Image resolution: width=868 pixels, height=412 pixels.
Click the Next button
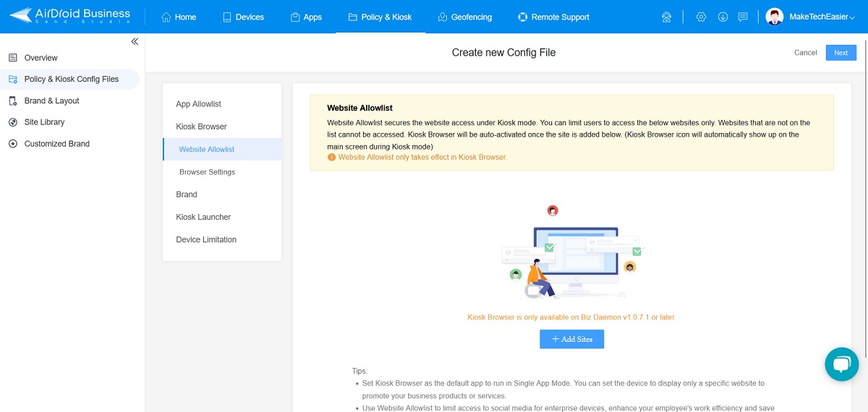[x=841, y=53]
